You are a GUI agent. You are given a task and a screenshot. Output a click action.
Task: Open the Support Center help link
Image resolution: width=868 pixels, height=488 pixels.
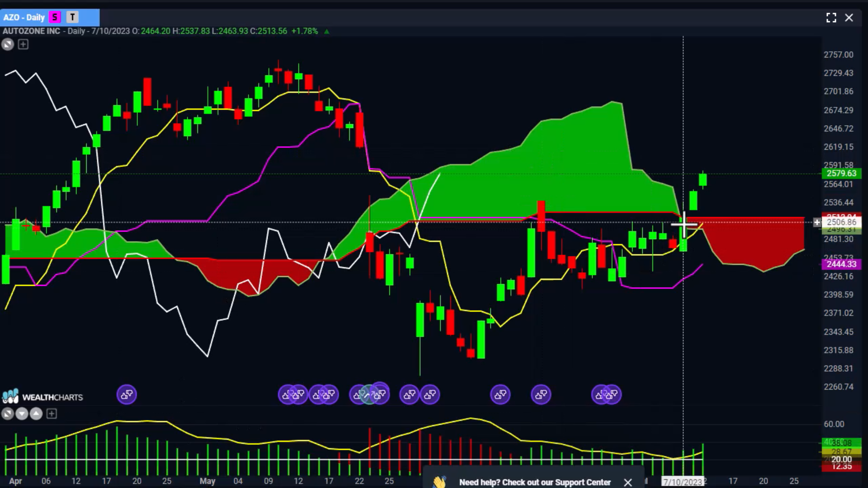(x=535, y=482)
